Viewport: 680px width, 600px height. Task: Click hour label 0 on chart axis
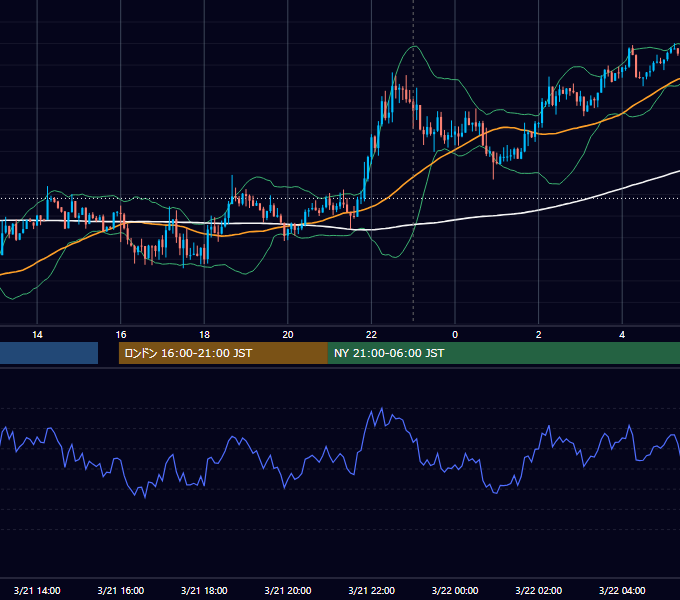[455, 335]
